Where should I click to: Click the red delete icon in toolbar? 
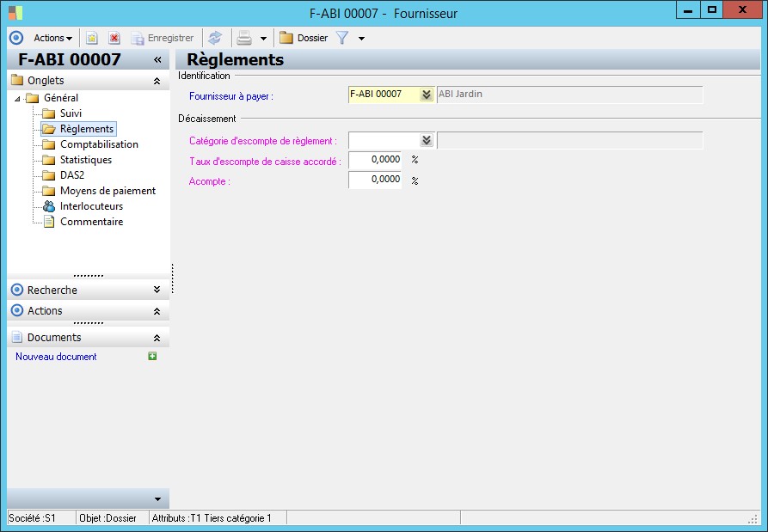coord(114,38)
